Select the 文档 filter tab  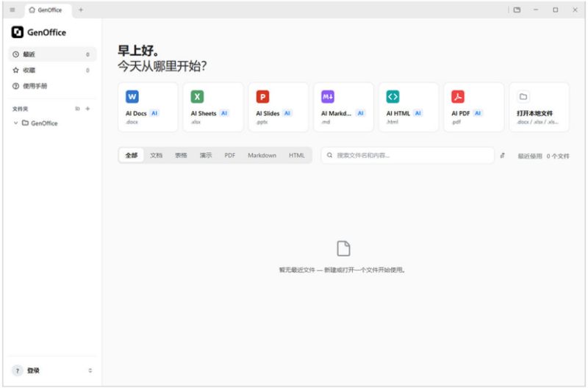point(156,155)
